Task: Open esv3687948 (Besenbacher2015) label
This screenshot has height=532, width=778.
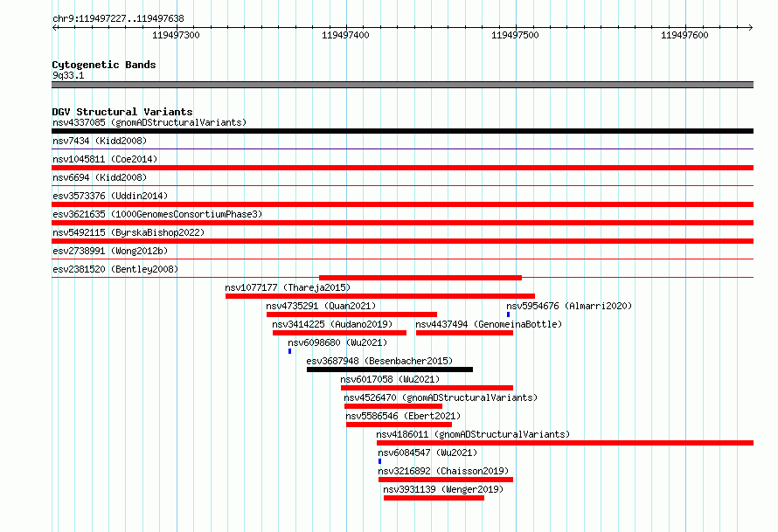Action: 379,361
